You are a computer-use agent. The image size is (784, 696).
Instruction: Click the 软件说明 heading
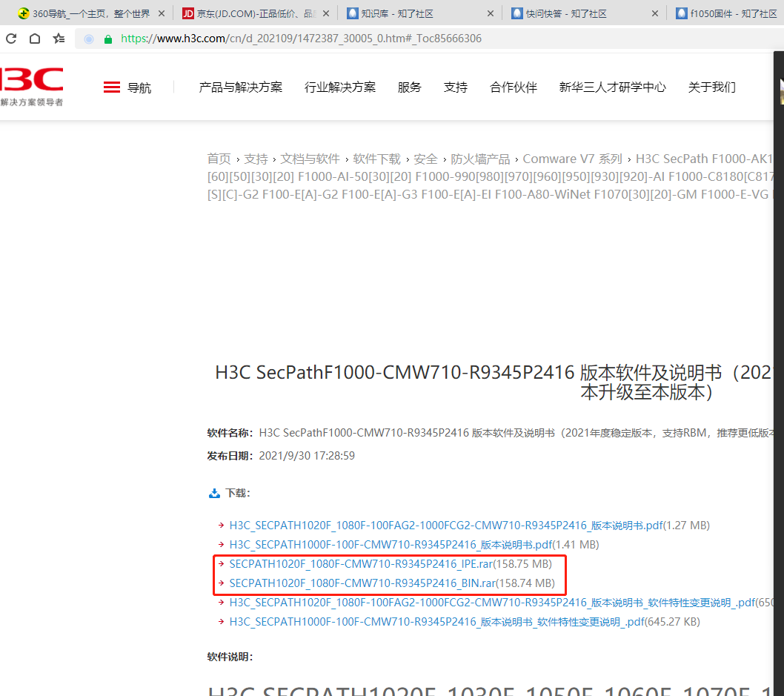click(230, 657)
